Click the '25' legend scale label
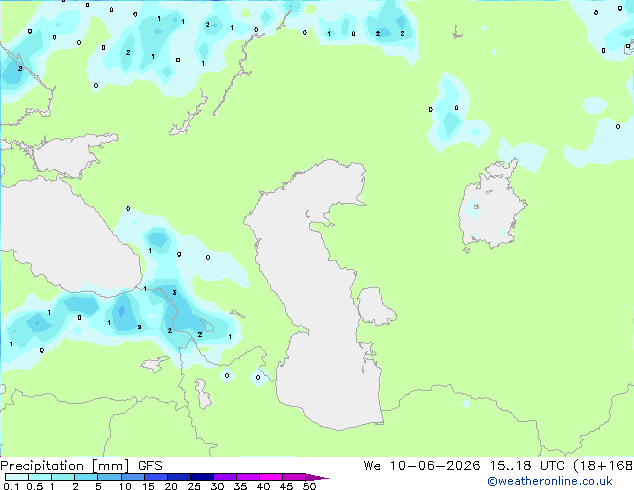This screenshot has width=634, height=490. (194, 486)
